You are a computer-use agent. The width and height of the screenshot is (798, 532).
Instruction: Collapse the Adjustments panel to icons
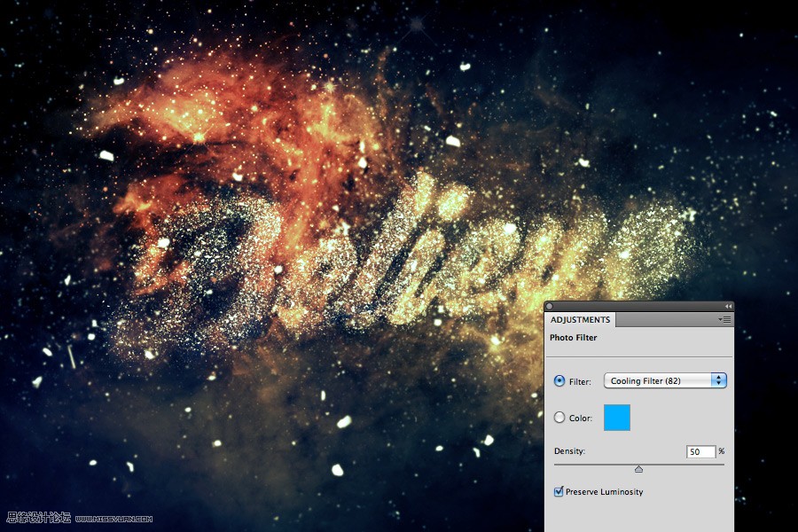pyautogui.click(x=729, y=305)
